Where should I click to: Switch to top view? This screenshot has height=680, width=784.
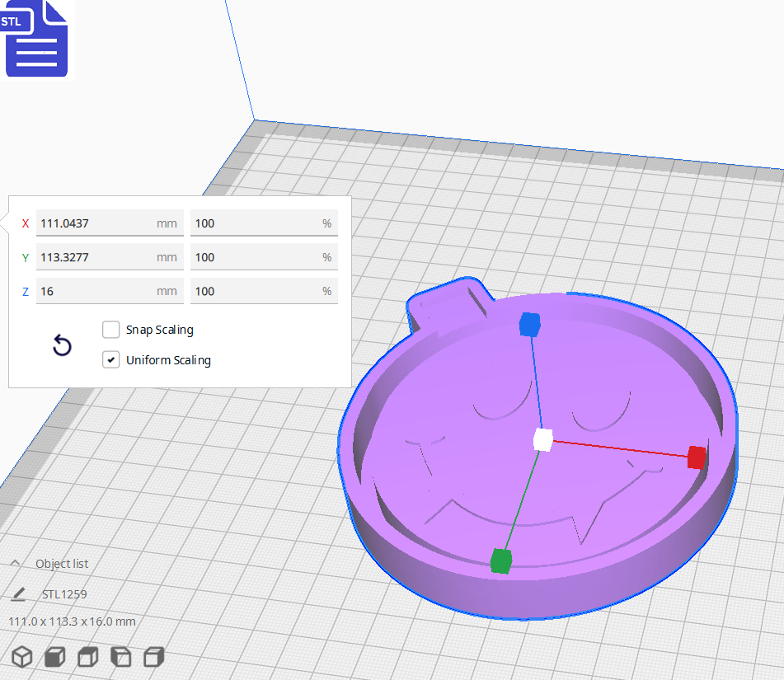click(87, 657)
